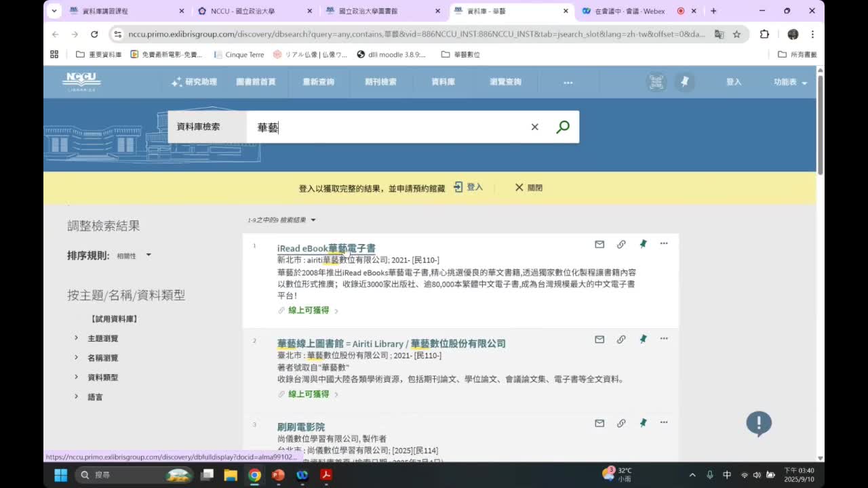The height and width of the screenshot is (488, 868).
Task: Open the help question mark bubble
Action: 759,424
